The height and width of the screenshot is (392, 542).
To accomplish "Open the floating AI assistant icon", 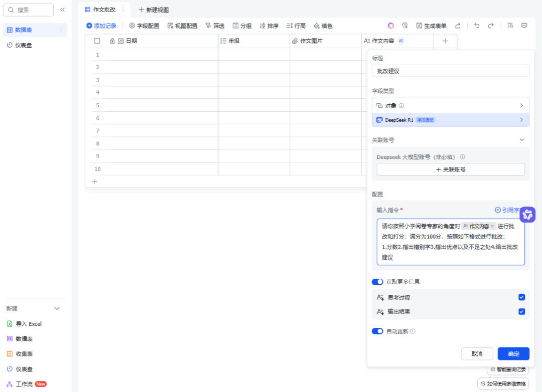I will pos(527,215).
